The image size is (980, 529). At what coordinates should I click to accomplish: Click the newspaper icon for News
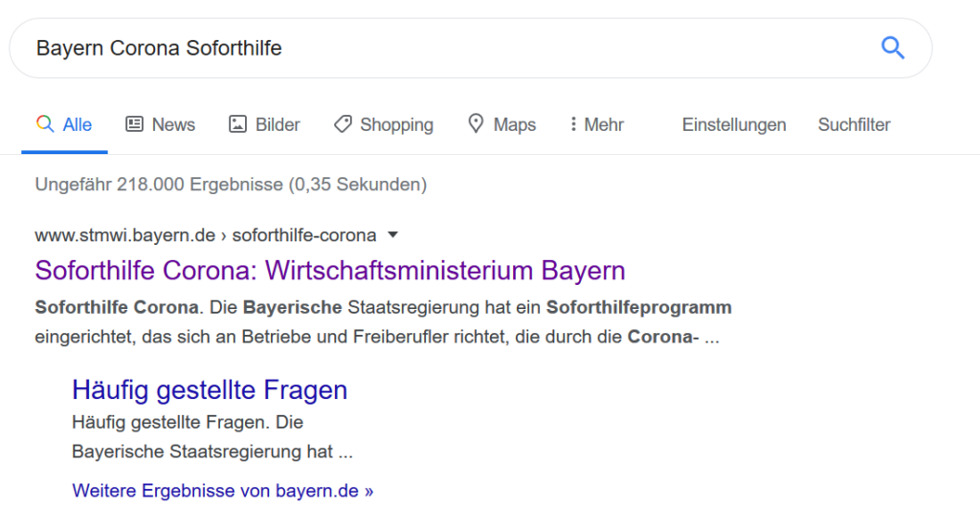pyautogui.click(x=135, y=124)
